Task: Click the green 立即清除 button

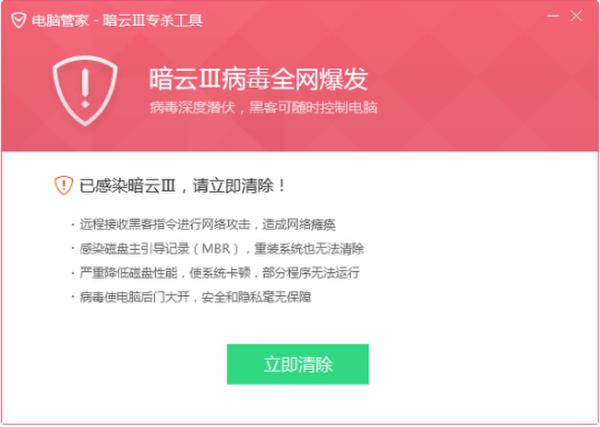Action: coord(298,364)
